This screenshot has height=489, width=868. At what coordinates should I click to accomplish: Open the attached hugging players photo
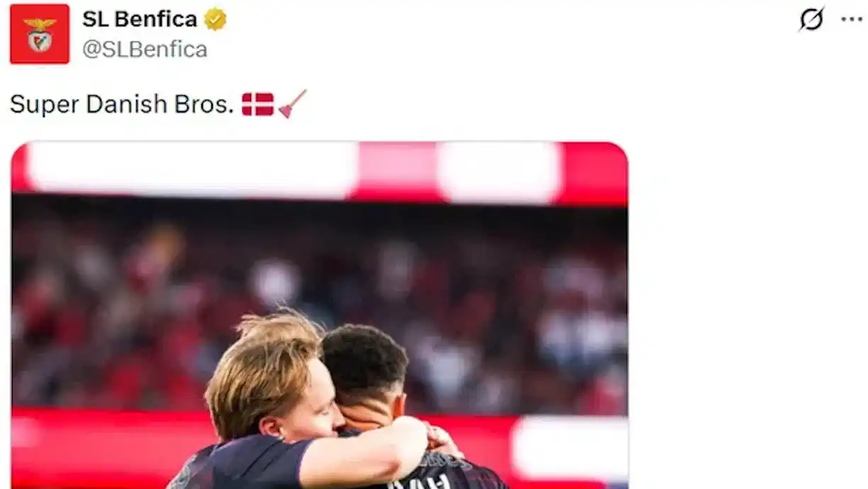click(319, 315)
